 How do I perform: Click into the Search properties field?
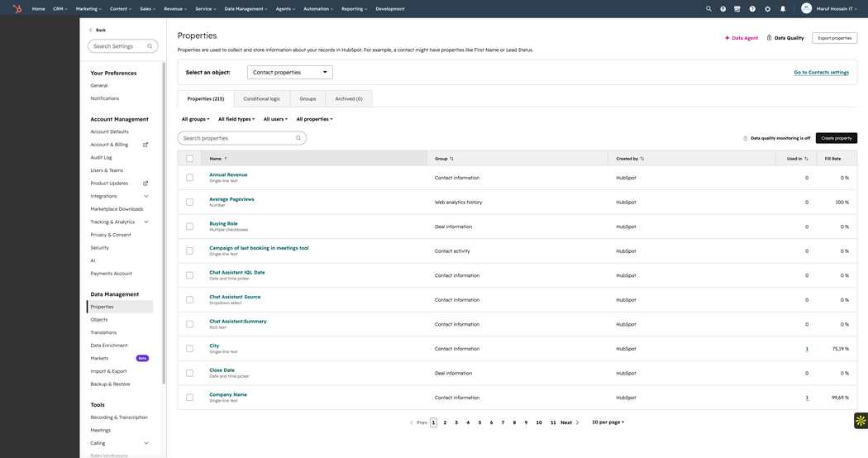242,138
